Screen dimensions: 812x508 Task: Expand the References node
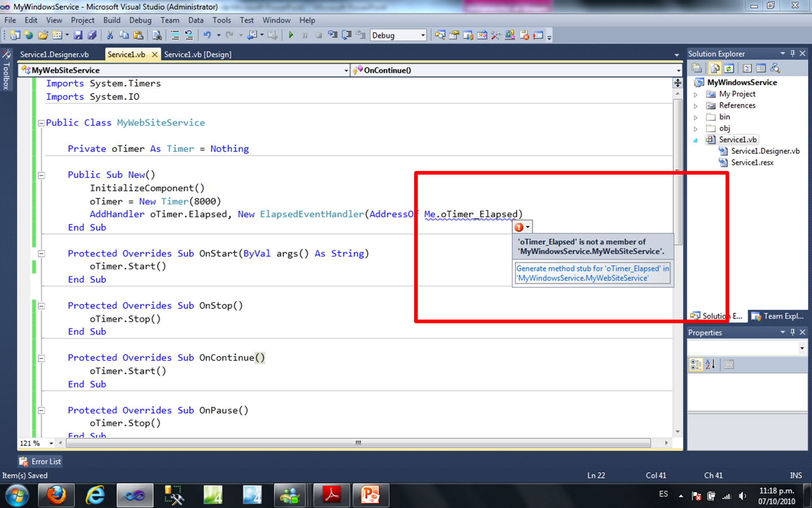pos(695,105)
